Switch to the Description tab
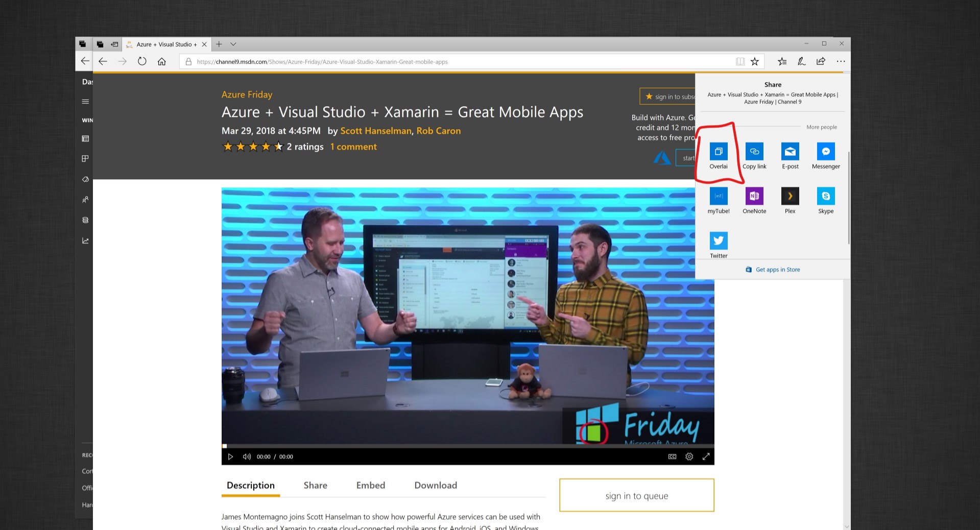The height and width of the screenshot is (530, 980). (251, 486)
